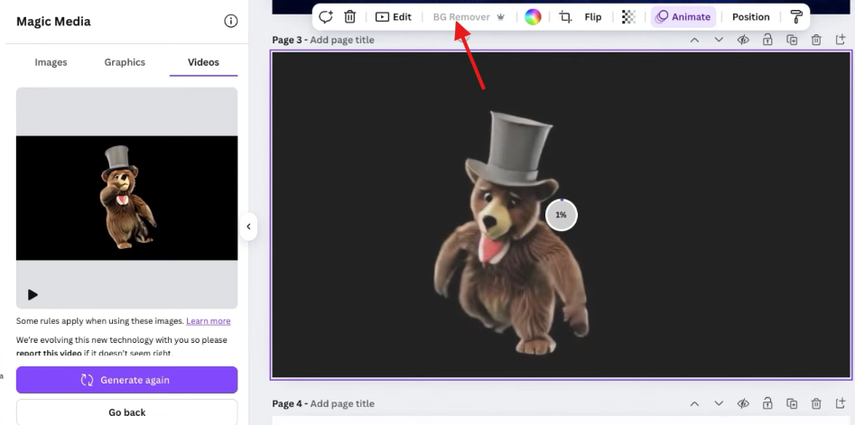Click the crown icon beside BG Remover

point(501,17)
